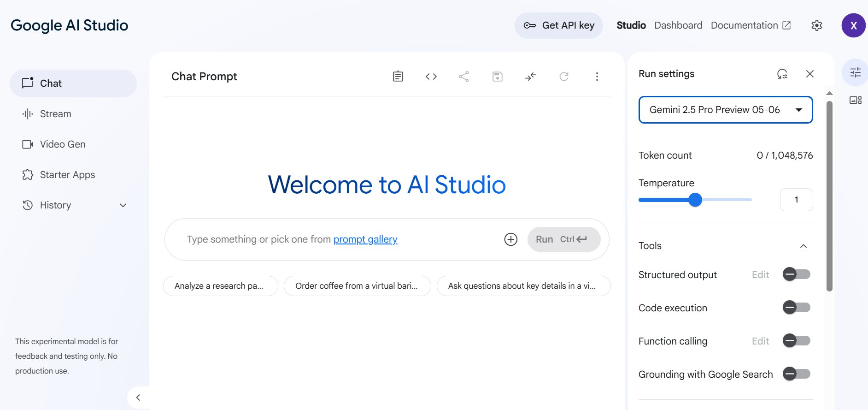Click the Documentation external link icon
868x410 pixels.
pyautogui.click(x=787, y=25)
